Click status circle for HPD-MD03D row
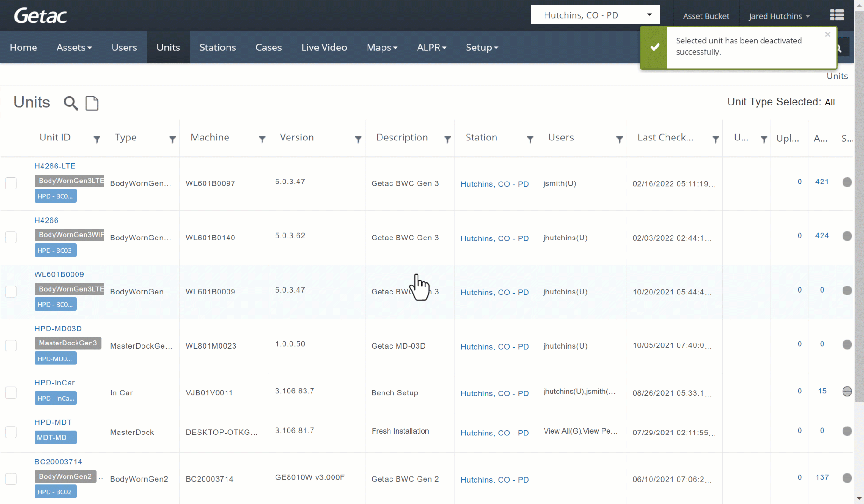The height and width of the screenshot is (504, 864). pos(847,344)
